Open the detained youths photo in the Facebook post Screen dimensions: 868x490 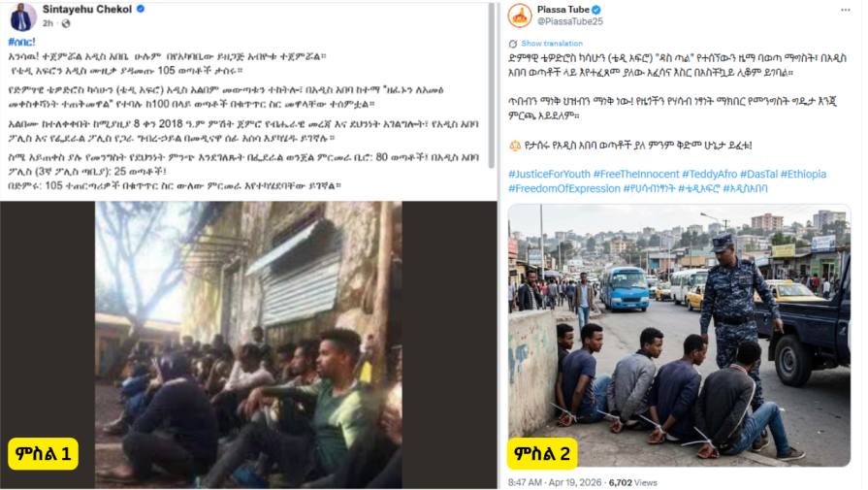(248, 344)
